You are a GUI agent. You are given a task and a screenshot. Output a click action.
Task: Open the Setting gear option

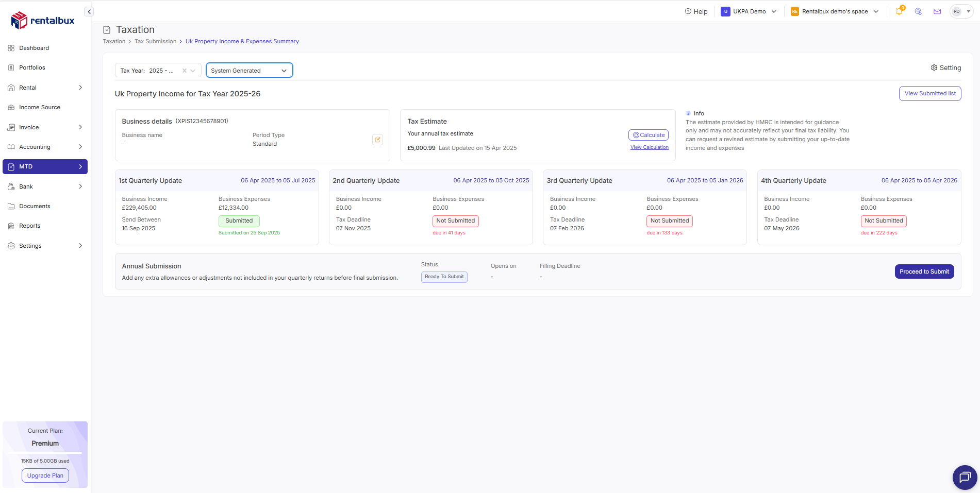[946, 68]
